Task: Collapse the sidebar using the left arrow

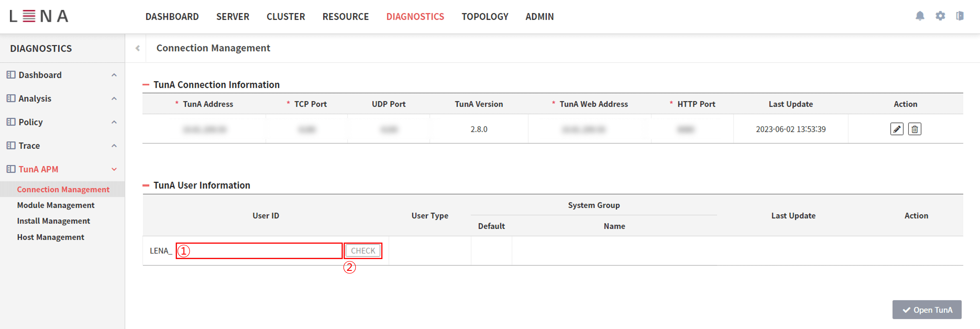Action: (x=137, y=48)
